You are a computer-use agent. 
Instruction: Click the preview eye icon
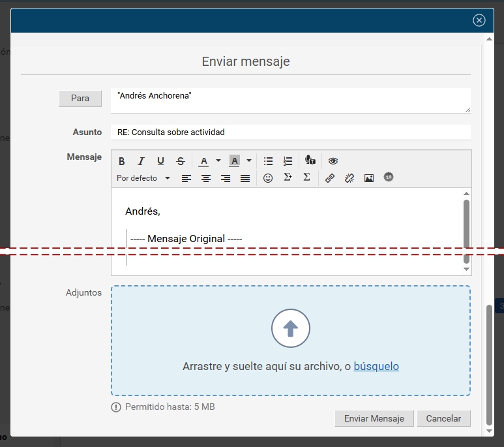coord(333,161)
